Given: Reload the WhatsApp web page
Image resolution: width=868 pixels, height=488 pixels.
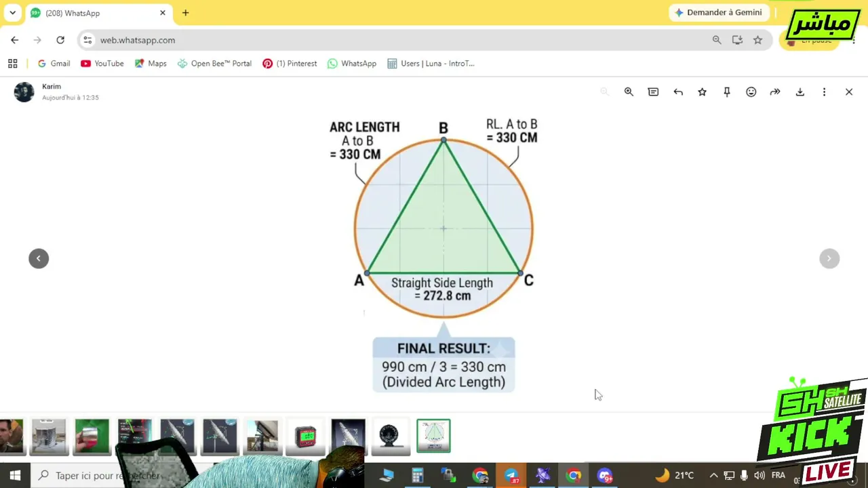Looking at the screenshot, I should coord(60,40).
